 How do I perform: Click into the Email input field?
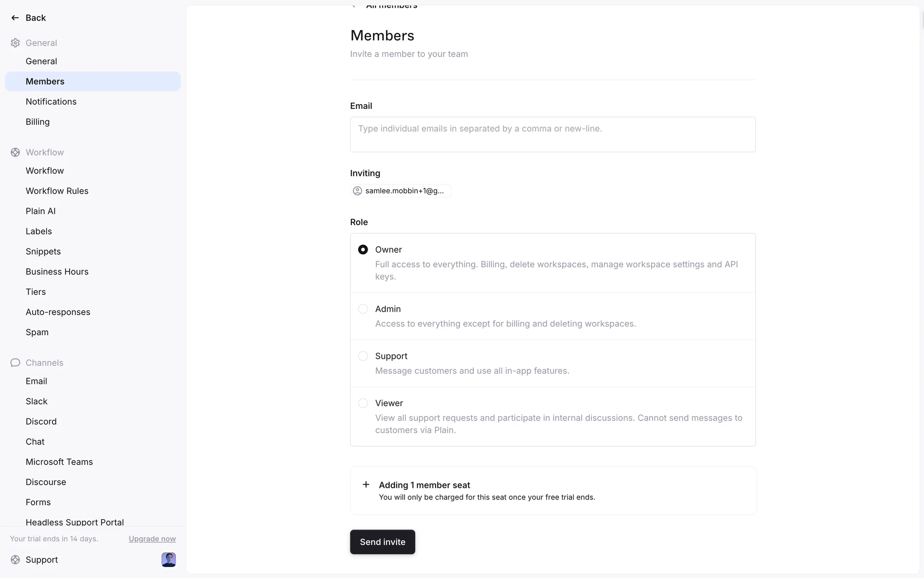coord(552,134)
